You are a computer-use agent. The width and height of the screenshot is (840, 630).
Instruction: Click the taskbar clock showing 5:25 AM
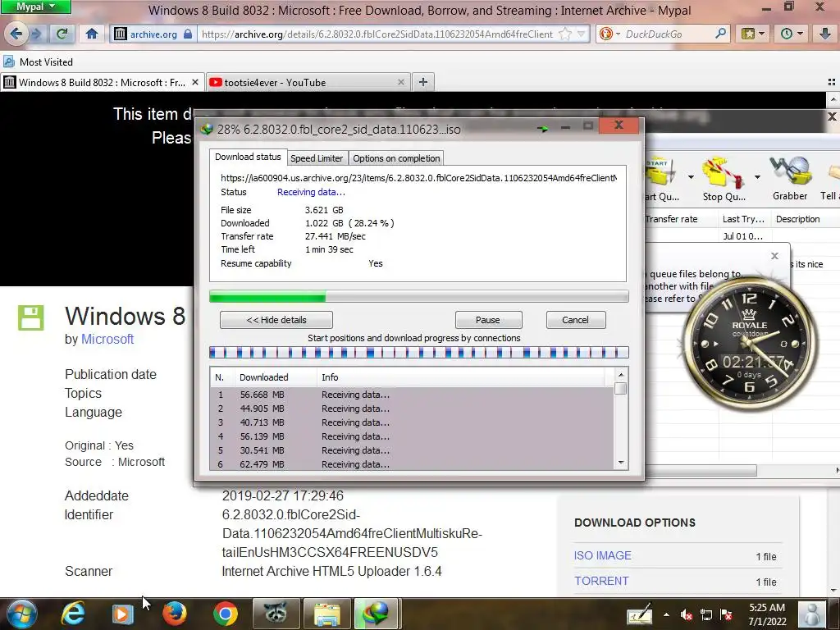[x=767, y=614]
